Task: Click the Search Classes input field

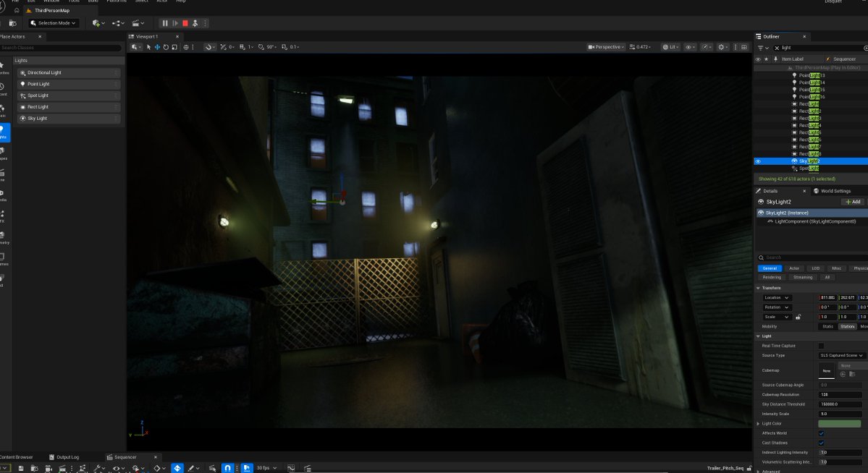Action: pos(60,48)
